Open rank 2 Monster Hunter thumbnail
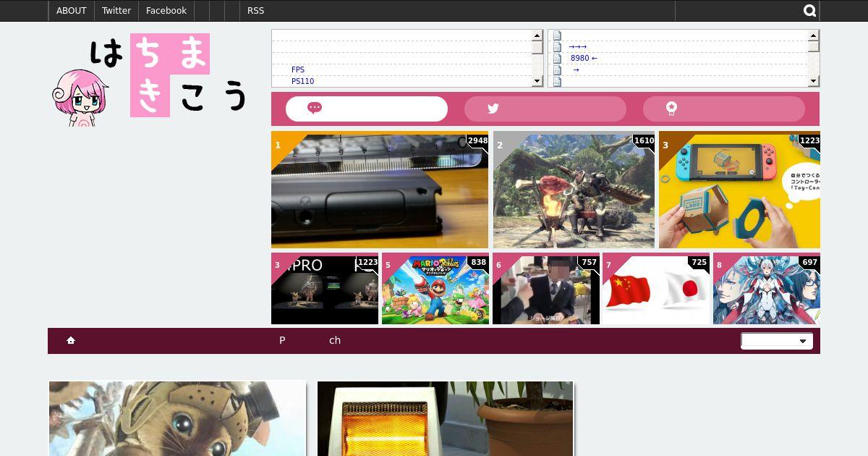Viewport: 868px width, 456px height. [574, 190]
